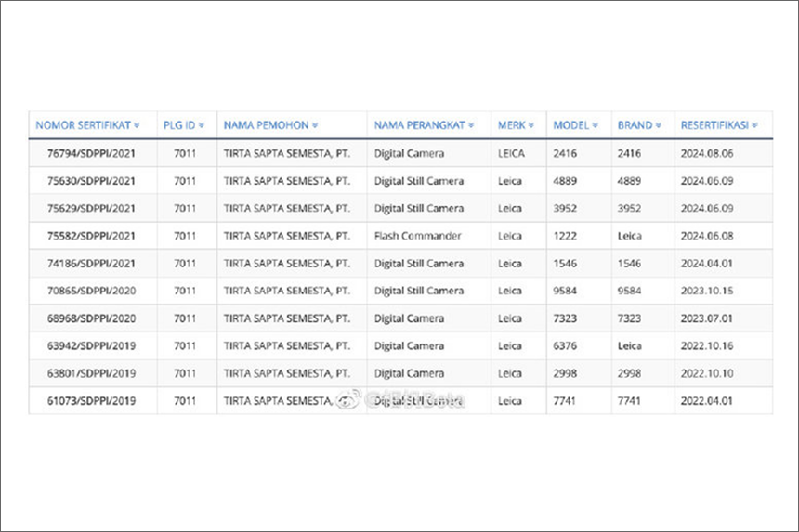The width and height of the screenshot is (799, 532).
Task: Click model number 1546
Action: [x=565, y=263]
